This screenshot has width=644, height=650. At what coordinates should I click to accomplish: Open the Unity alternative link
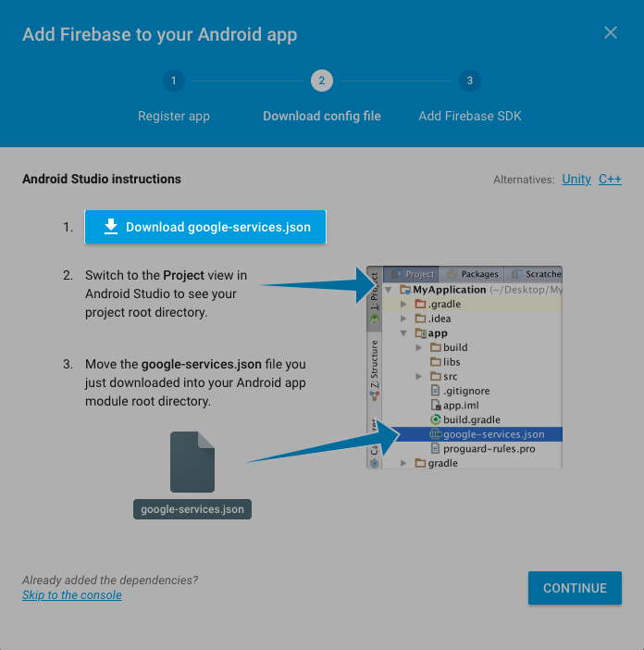(576, 179)
